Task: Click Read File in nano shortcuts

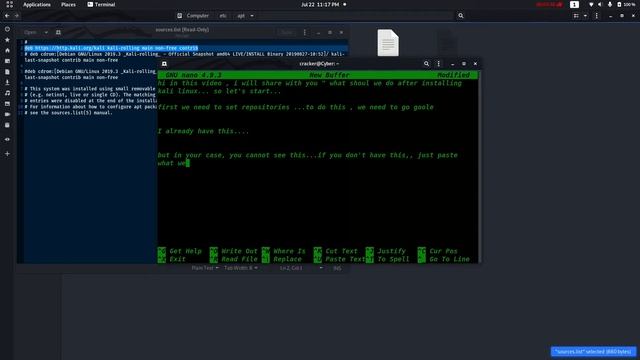Action: [x=234, y=259]
